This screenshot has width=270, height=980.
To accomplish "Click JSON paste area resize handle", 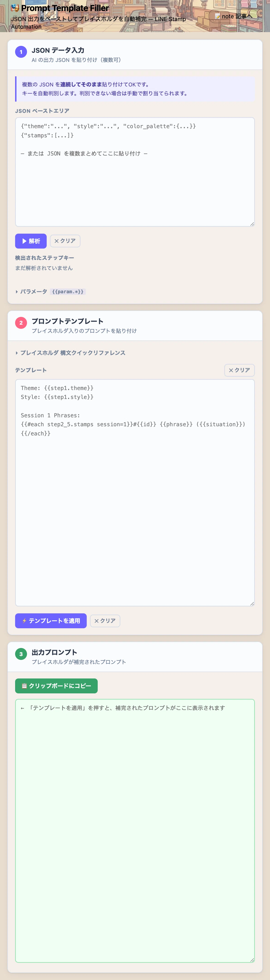I will pyautogui.click(x=252, y=224).
